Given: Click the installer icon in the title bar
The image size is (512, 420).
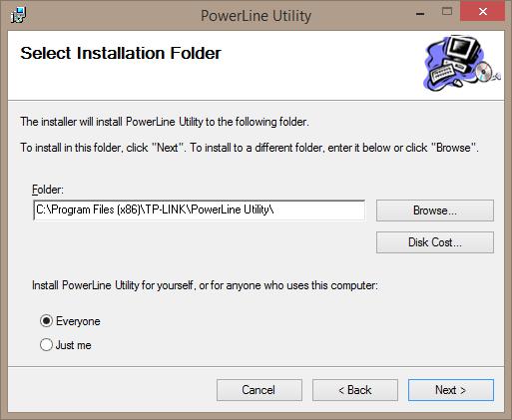Looking at the screenshot, I should coord(19,15).
